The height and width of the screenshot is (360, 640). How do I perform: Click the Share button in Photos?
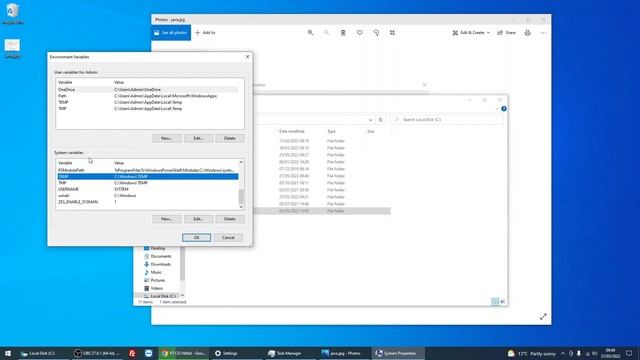tap(507, 33)
